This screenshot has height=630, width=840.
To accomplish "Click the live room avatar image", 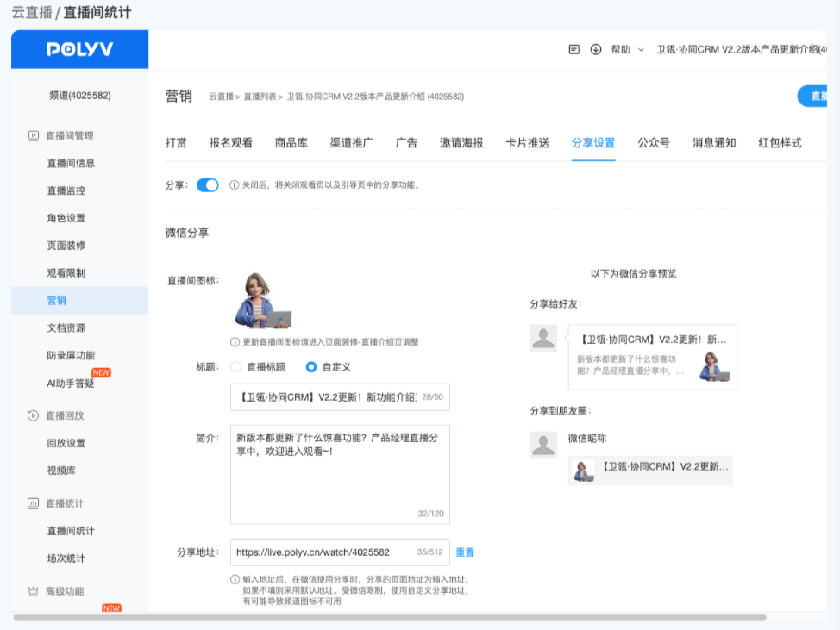I will tap(262, 300).
